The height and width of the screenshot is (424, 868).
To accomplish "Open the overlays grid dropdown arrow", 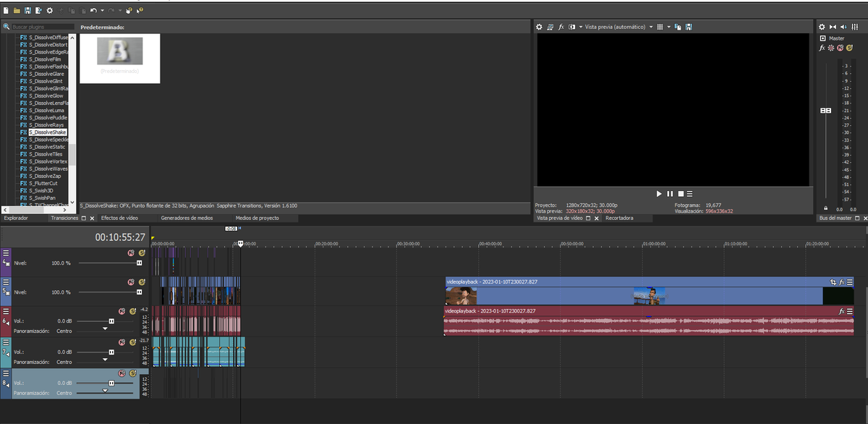I will 669,27.
